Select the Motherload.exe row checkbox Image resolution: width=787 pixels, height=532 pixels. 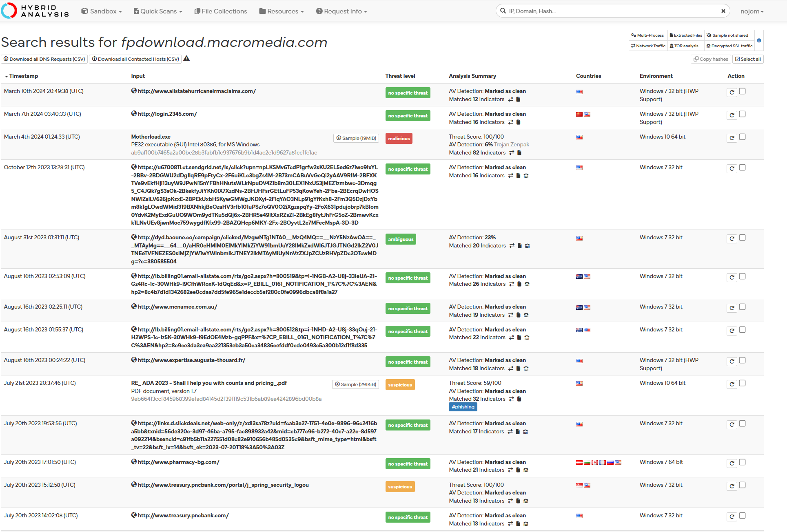[x=743, y=137]
